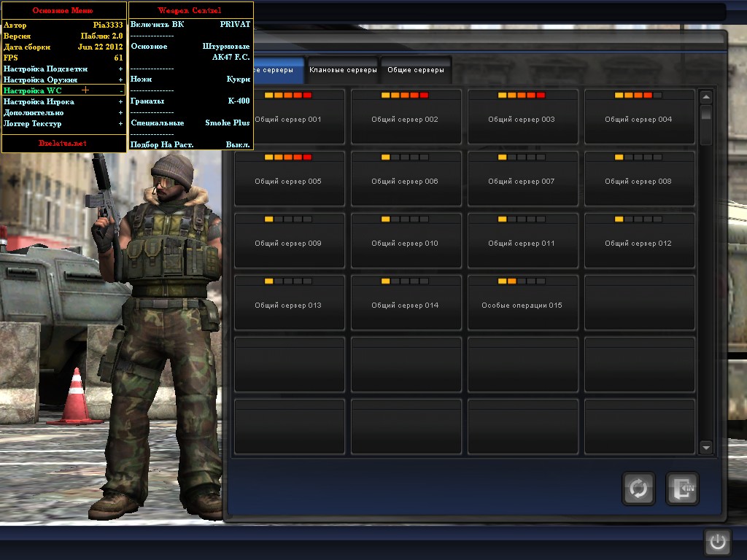
Task: Open Общий сервер 013
Action: pyautogui.click(x=289, y=303)
